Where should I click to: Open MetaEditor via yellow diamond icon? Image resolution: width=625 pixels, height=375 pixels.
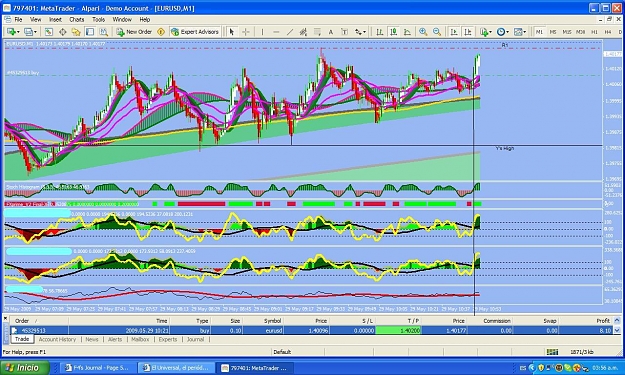click(161, 32)
